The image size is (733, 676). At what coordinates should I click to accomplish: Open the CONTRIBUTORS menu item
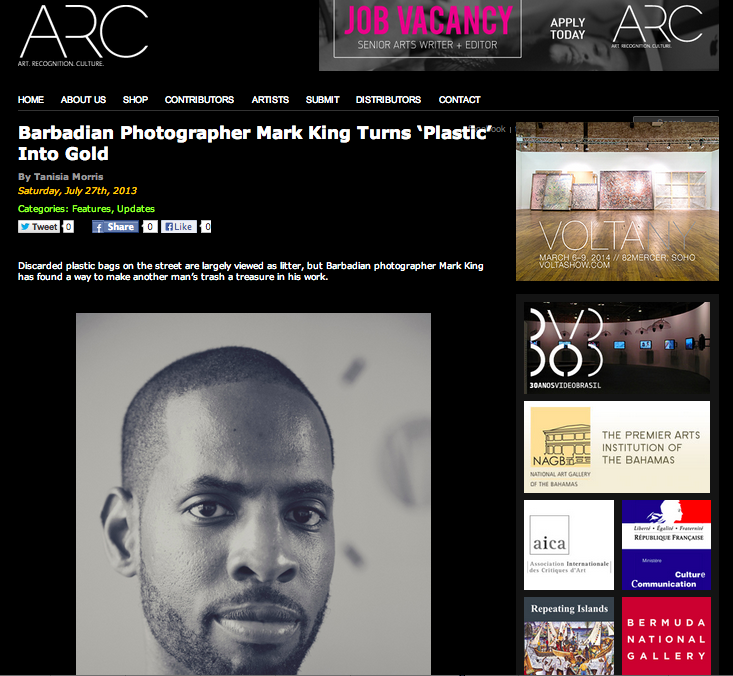199,100
